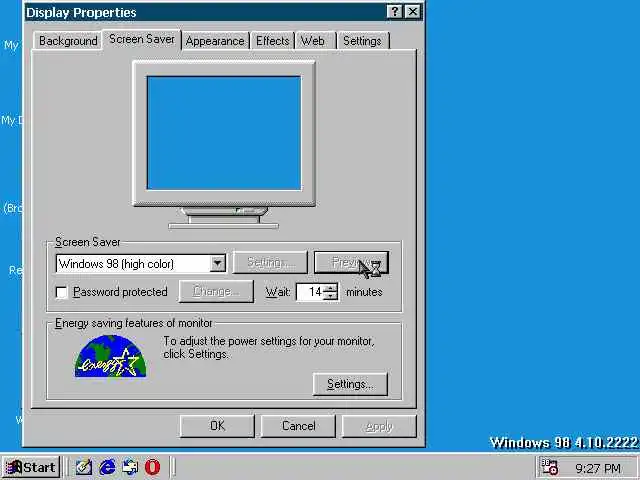Select the Windows 98 (high color) text
The width and height of the screenshot is (640, 480).
tap(116, 264)
